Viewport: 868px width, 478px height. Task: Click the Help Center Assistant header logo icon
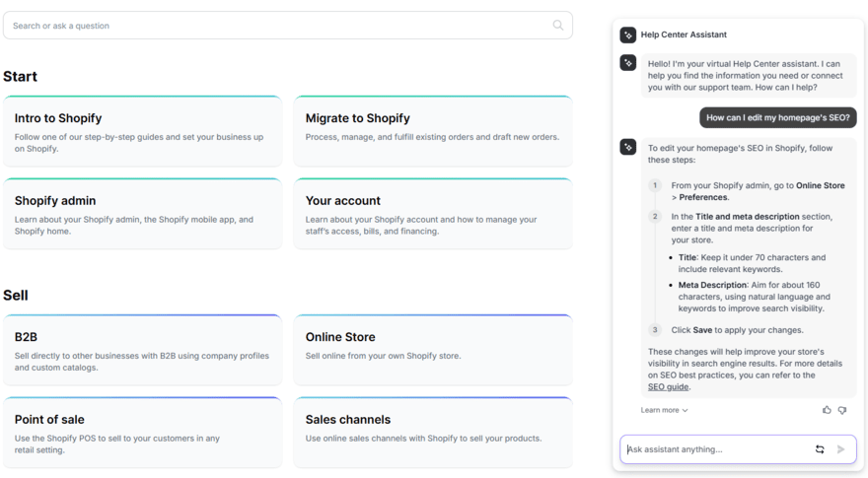[x=627, y=34]
